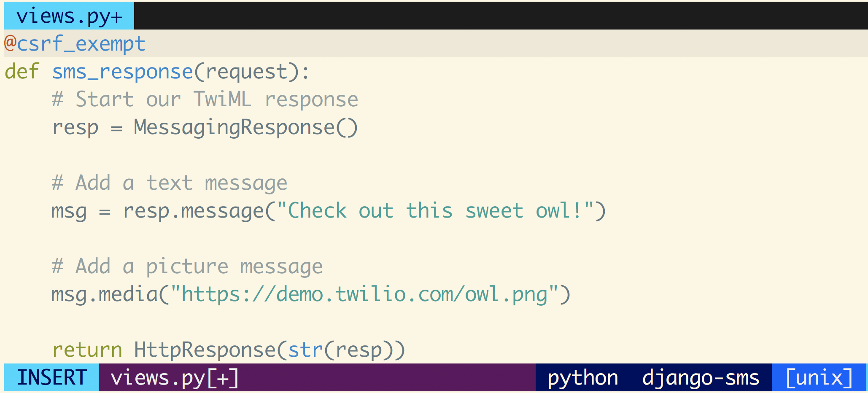Click the def keyword
The width and height of the screenshot is (868, 393).
click(x=22, y=72)
